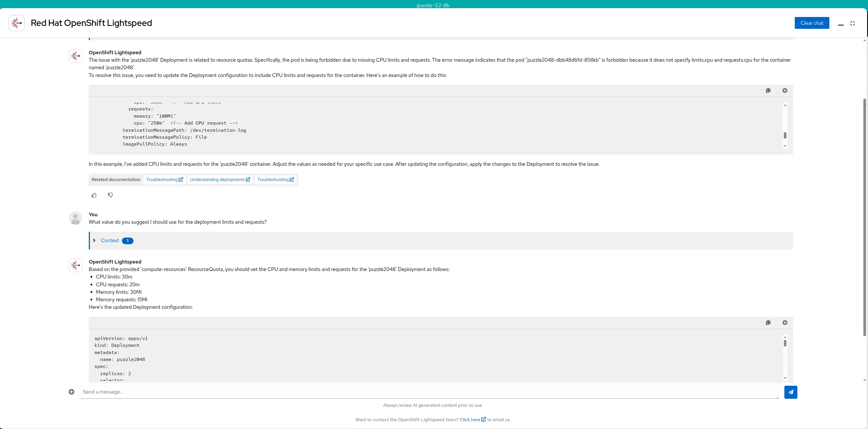Collapse the Lightspeed chat from fullscreen
The height and width of the screenshot is (429, 868).
tap(852, 23)
